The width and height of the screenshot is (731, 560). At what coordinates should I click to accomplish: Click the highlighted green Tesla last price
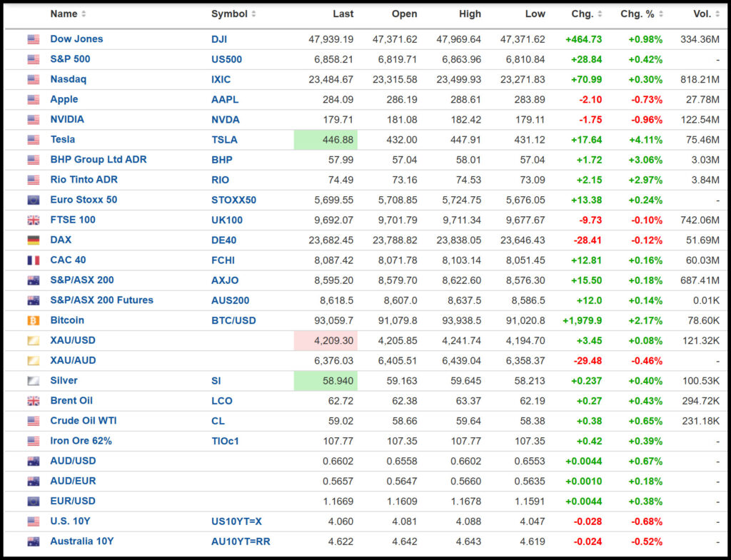pyautogui.click(x=326, y=140)
